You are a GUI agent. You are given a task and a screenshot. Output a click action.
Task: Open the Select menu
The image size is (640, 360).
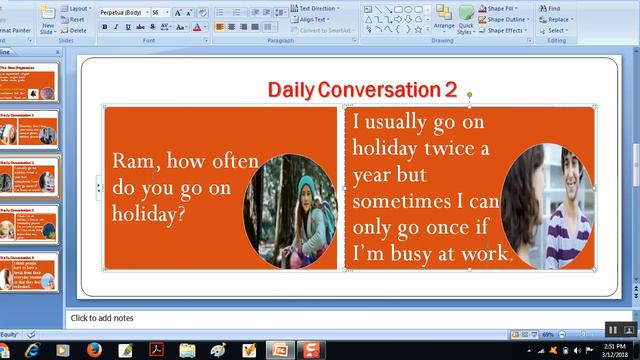(x=554, y=30)
